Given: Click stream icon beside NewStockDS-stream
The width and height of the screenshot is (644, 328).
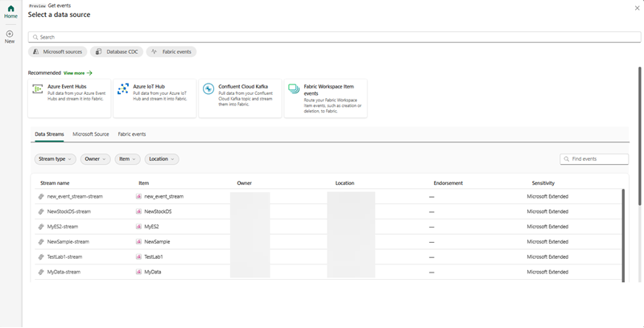Looking at the screenshot, I should click(41, 212).
